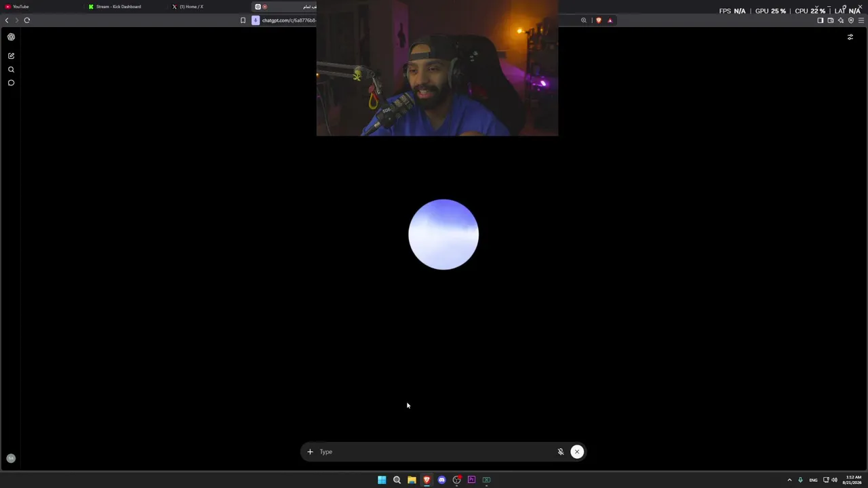The width and height of the screenshot is (868, 488).
Task: Start a new chat with pencil icon
Action: [11, 56]
